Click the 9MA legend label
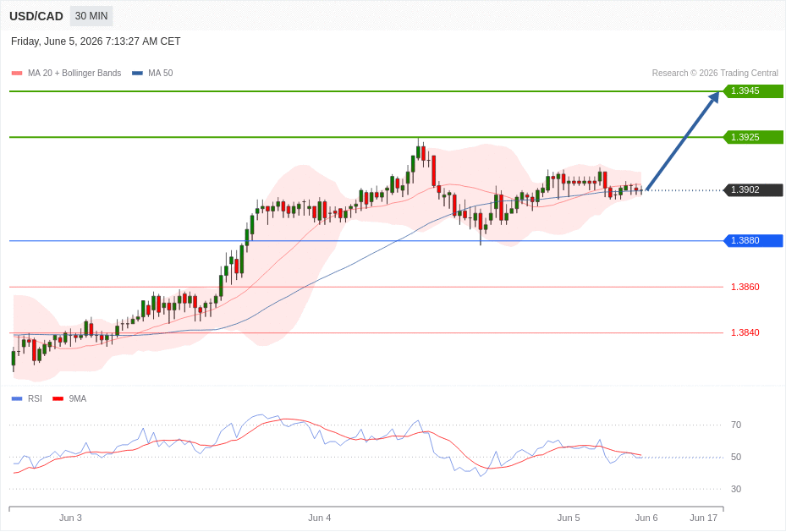This screenshot has width=786, height=532. [x=78, y=398]
